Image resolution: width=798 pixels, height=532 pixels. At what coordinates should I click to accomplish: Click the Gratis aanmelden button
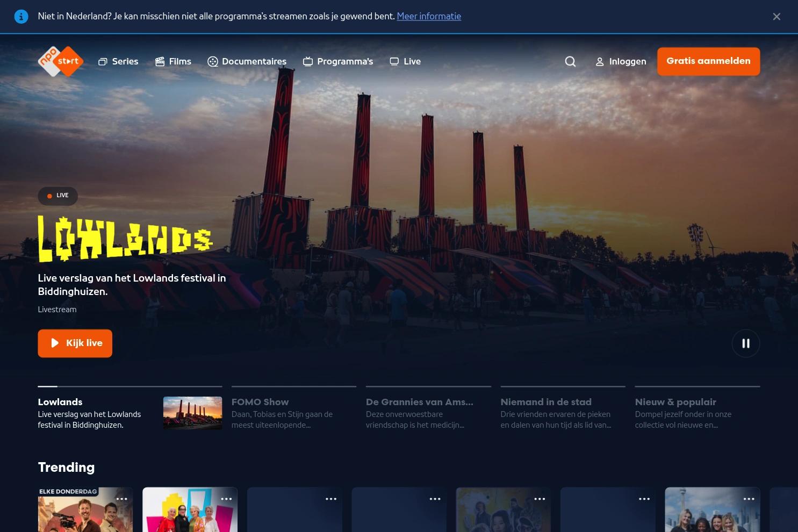[708, 61]
